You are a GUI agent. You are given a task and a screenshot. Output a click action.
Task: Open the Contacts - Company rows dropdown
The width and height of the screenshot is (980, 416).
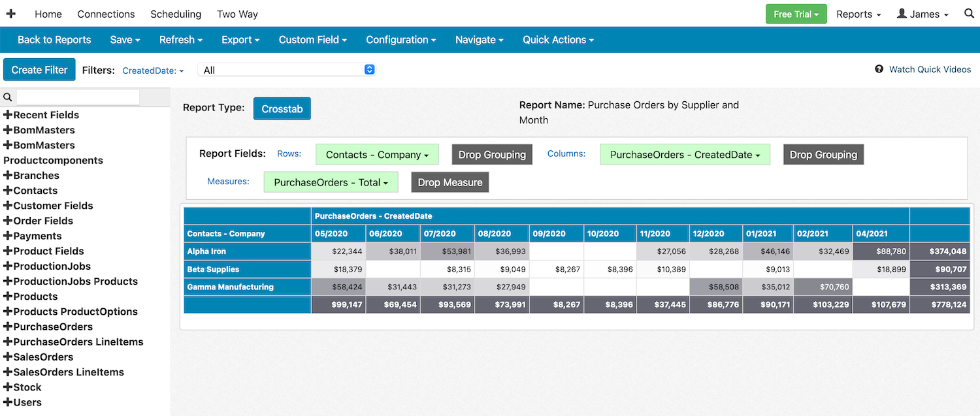click(377, 155)
